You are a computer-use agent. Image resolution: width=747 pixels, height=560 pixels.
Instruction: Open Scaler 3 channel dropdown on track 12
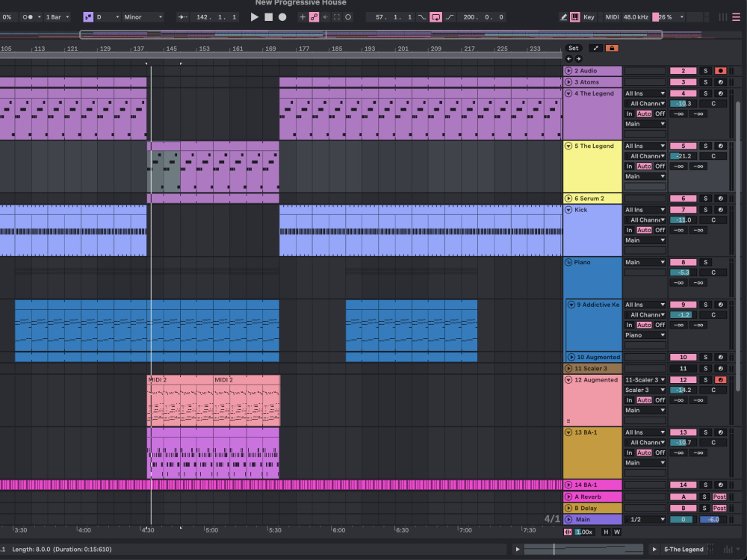[x=645, y=390]
